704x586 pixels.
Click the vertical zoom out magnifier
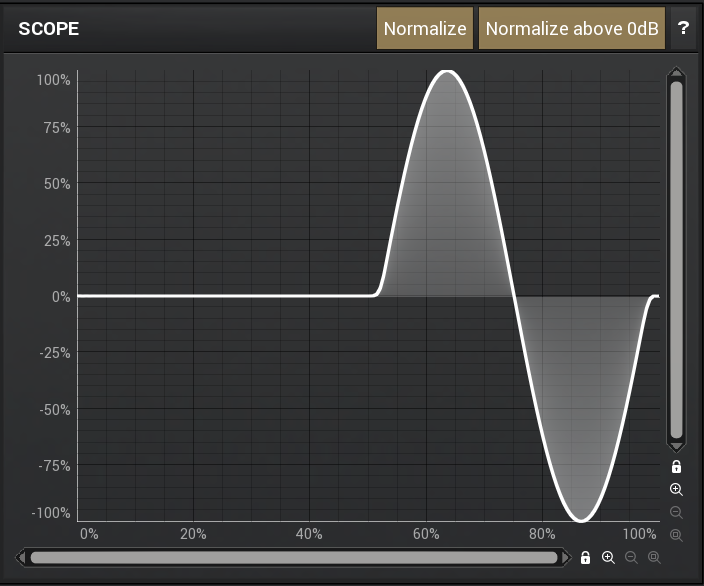pyautogui.click(x=676, y=512)
